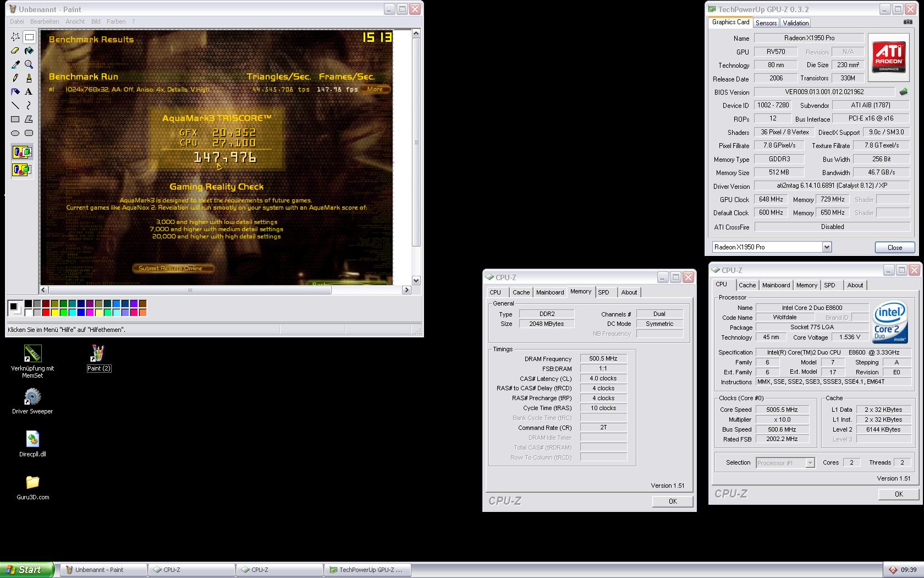Expand the Radeon X1950 Pro card dropdown

point(827,247)
